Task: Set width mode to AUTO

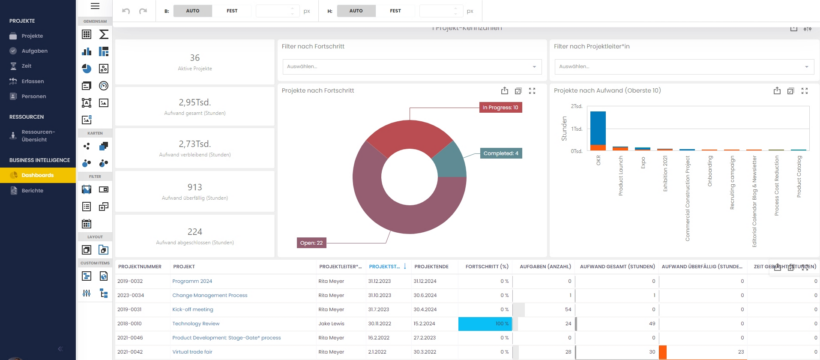Action: [192, 11]
